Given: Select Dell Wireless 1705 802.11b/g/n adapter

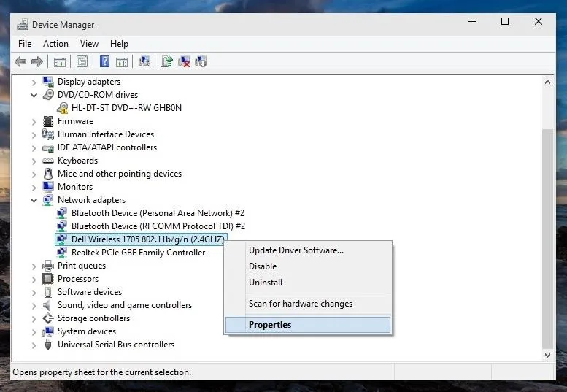Looking at the screenshot, I should [x=148, y=239].
